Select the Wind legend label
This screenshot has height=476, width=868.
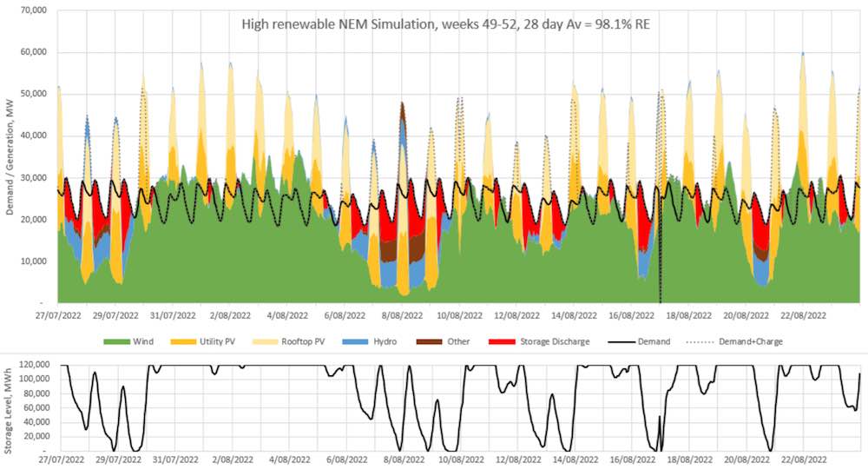pos(143,342)
